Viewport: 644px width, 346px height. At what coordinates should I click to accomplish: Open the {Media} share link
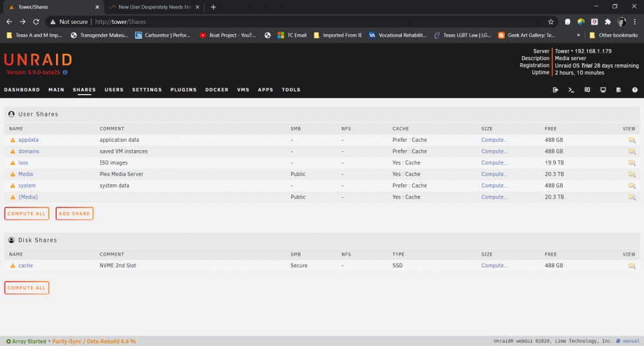[x=28, y=197]
